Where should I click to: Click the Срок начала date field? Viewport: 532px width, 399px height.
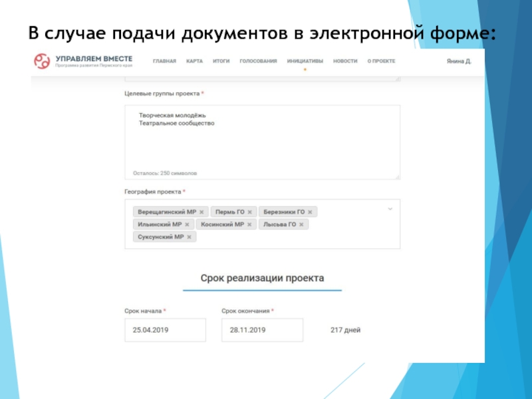tap(165, 330)
